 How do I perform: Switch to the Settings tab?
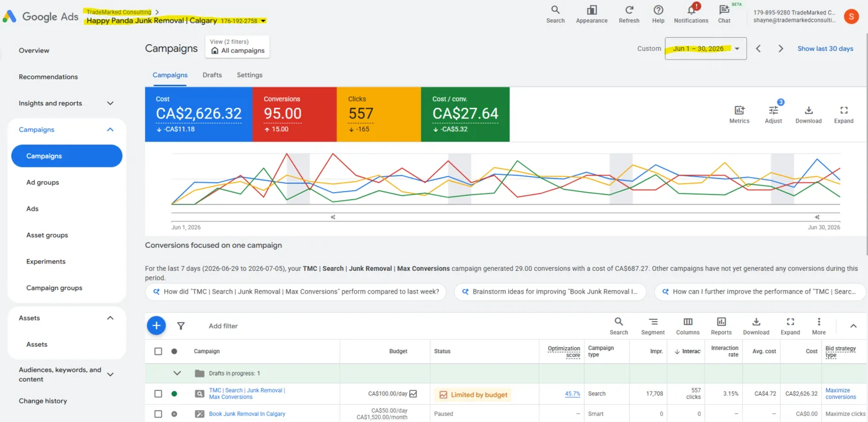249,75
